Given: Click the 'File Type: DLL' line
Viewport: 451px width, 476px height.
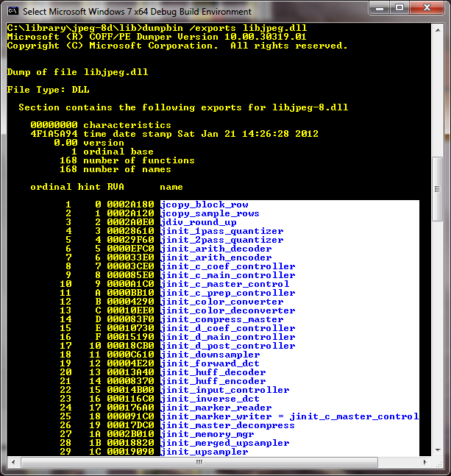Looking at the screenshot, I should click(x=49, y=90).
